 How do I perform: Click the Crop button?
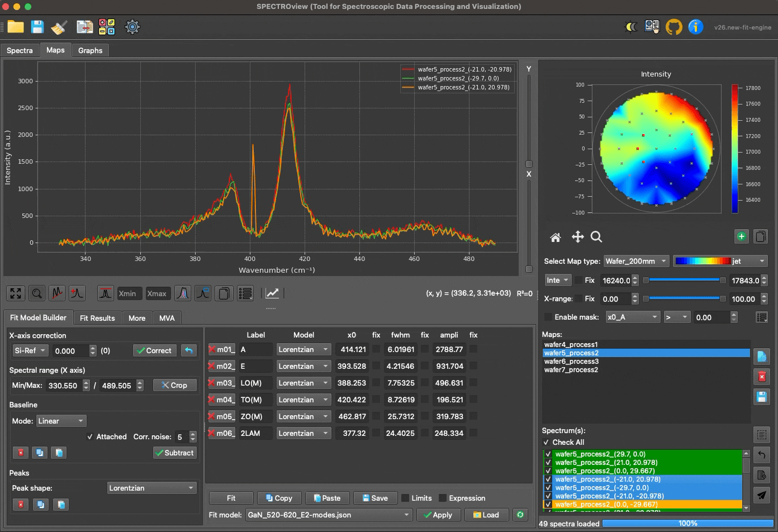click(x=175, y=385)
